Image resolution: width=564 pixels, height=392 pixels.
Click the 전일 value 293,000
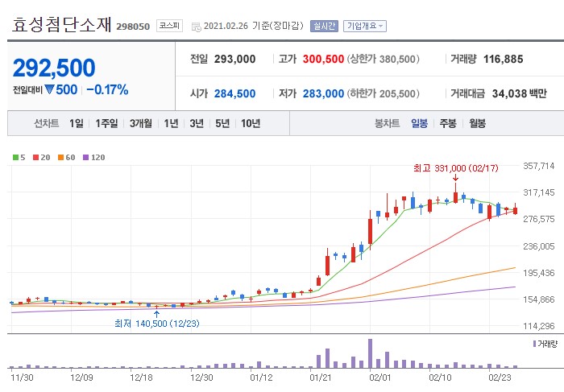(x=235, y=60)
